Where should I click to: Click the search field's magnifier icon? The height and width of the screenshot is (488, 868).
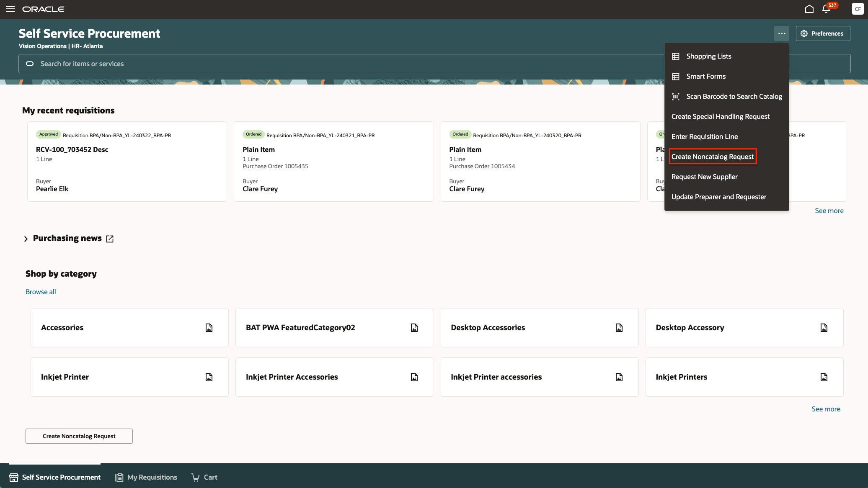click(x=30, y=64)
